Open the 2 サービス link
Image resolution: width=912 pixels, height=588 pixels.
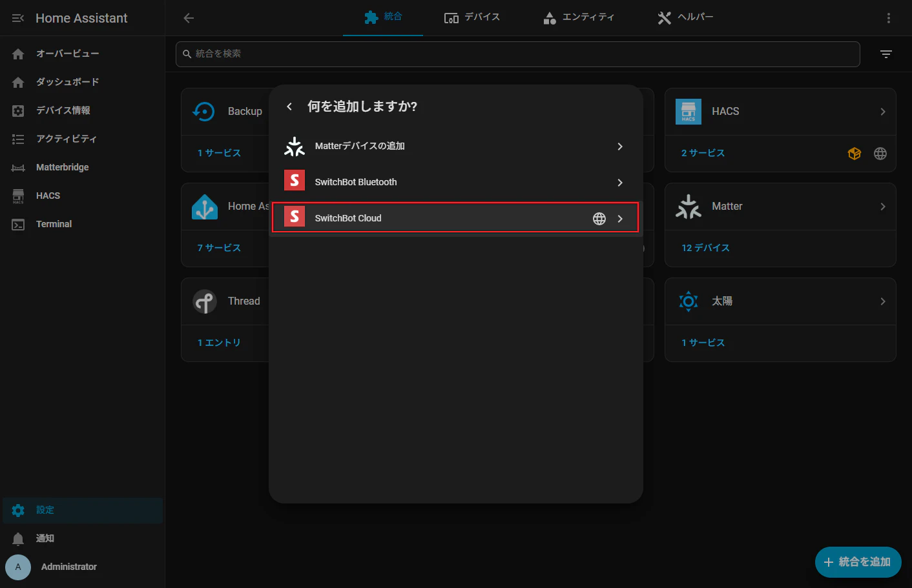pos(703,153)
